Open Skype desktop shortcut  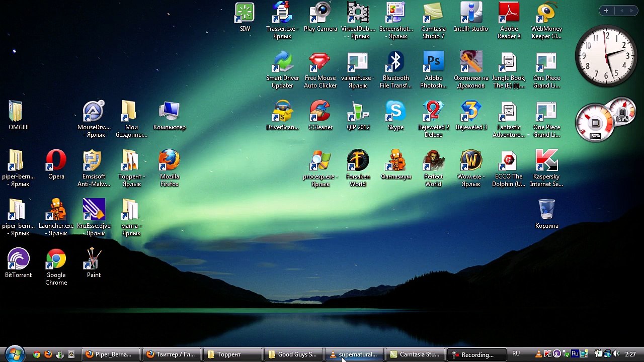click(395, 116)
